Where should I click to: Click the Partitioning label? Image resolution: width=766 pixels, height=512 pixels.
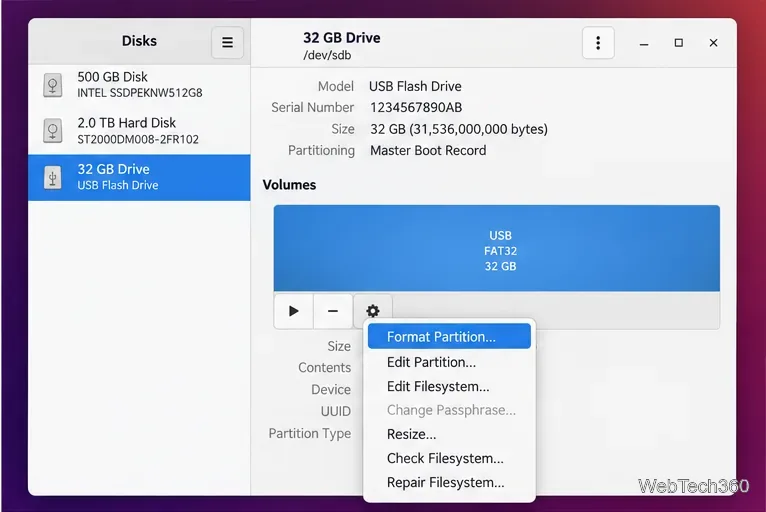click(x=321, y=150)
